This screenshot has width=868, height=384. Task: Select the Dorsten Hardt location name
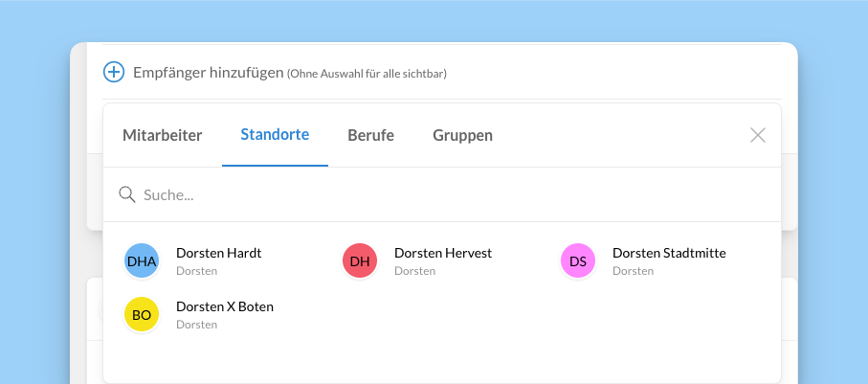(x=219, y=253)
